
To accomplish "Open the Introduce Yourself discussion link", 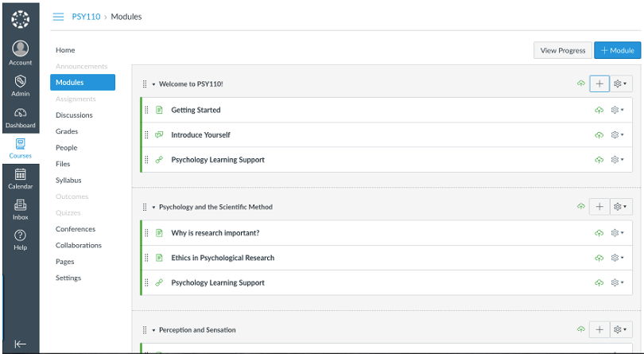I will click(x=200, y=135).
